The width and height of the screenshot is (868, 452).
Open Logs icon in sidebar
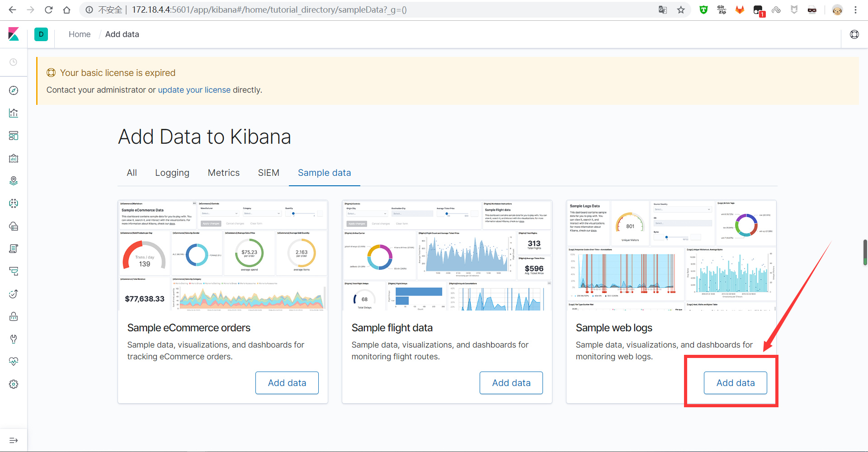tap(14, 249)
